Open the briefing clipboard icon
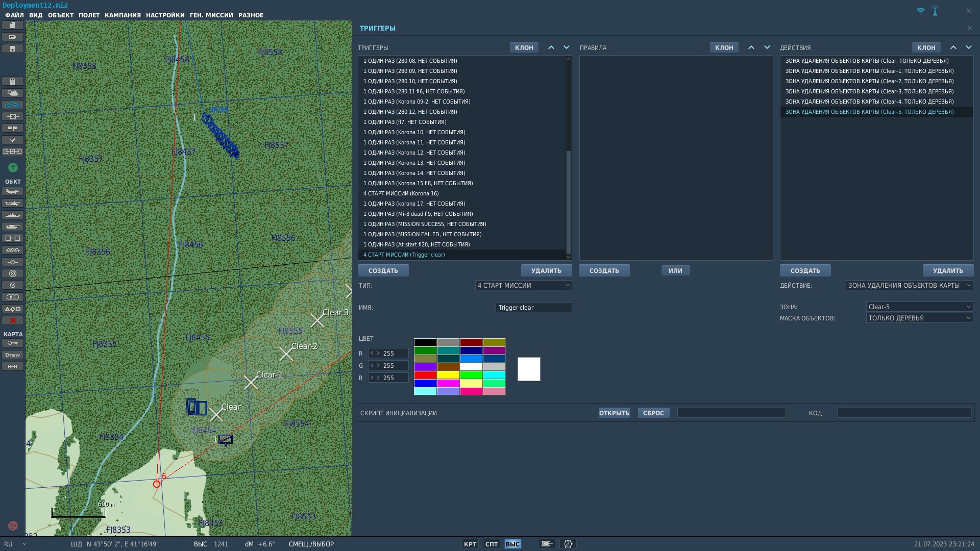The height and width of the screenshot is (551, 980). [13, 81]
